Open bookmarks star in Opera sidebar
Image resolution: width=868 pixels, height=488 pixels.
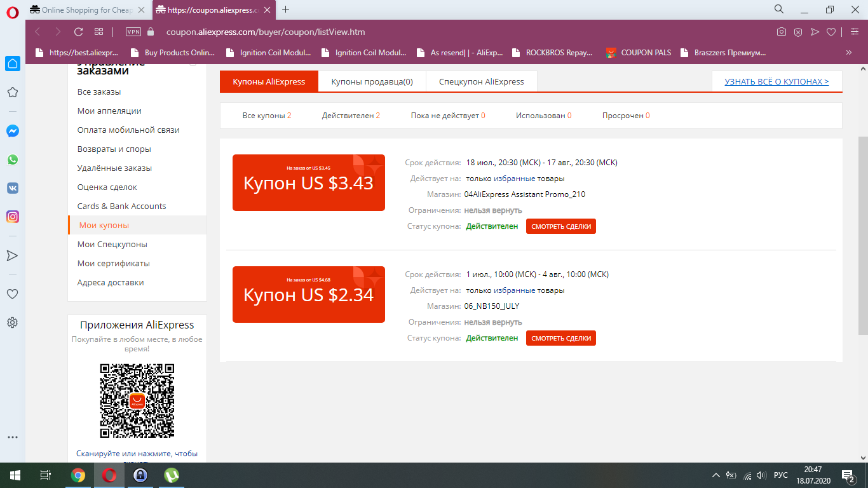tap(13, 93)
